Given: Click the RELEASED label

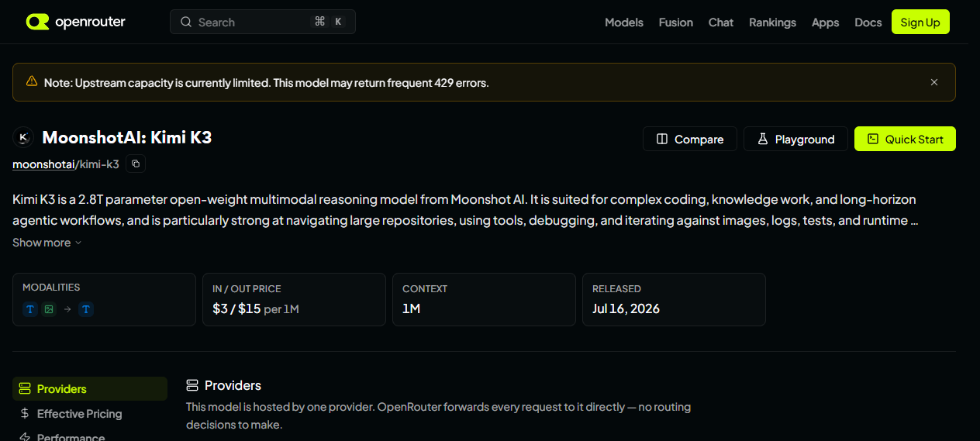Looking at the screenshot, I should pos(616,288).
